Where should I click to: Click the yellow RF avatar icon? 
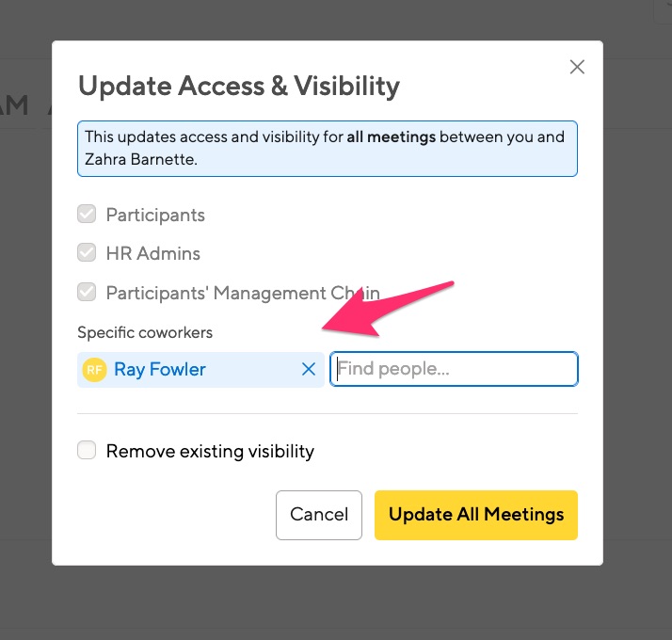(x=94, y=370)
